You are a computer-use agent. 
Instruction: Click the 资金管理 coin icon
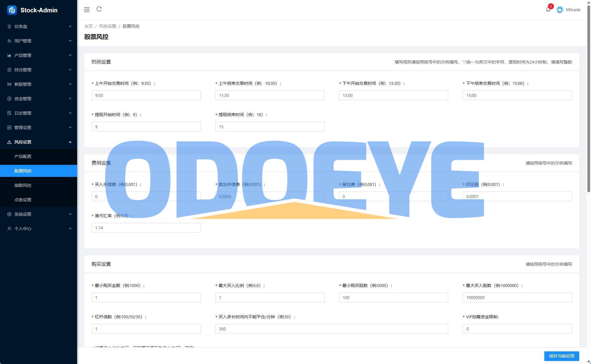pyautogui.click(x=9, y=99)
